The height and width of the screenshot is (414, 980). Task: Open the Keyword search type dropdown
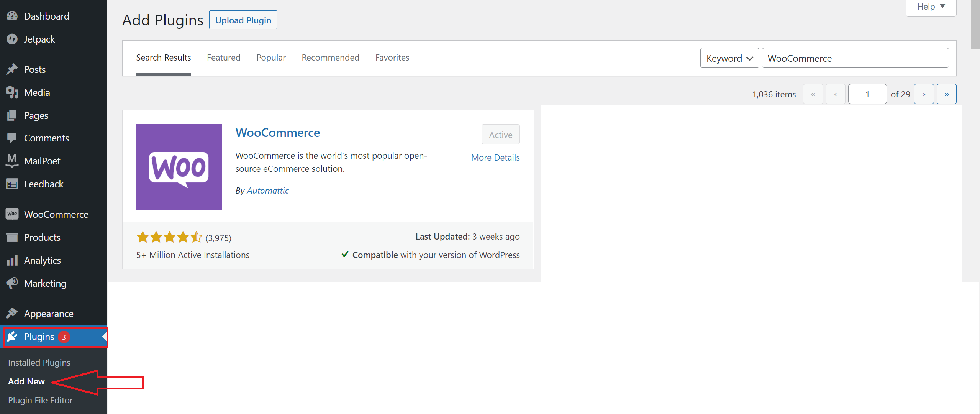coord(729,58)
